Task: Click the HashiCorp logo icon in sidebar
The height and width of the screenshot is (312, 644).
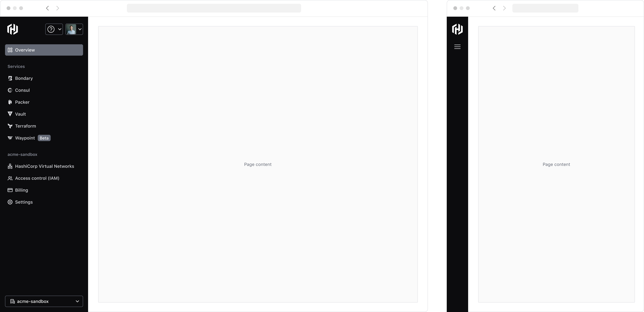Action: tap(12, 29)
